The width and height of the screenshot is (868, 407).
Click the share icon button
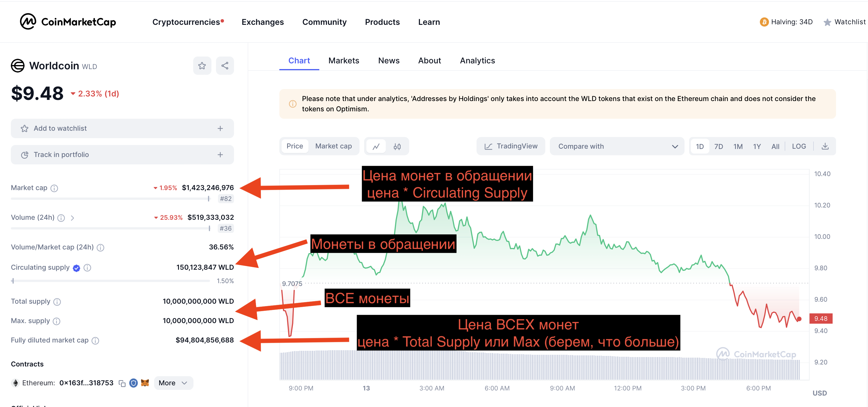(x=225, y=66)
